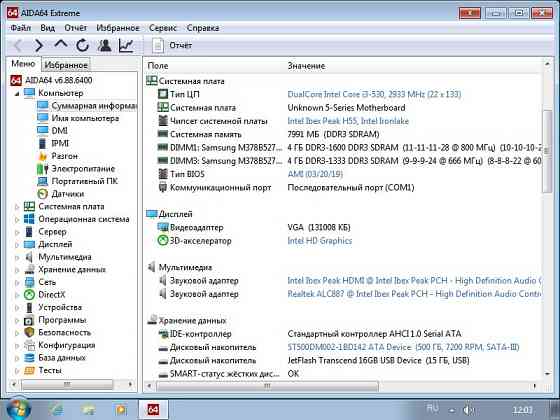Collapse the Компьютер tree node
Viewport: 560px width, 420px height.
coord(17,94)
